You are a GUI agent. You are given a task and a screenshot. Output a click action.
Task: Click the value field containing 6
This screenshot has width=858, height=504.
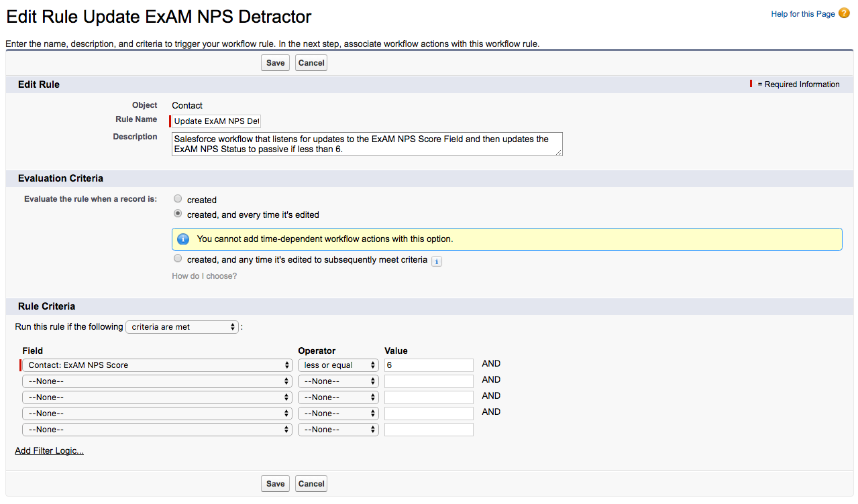[429, 365]
